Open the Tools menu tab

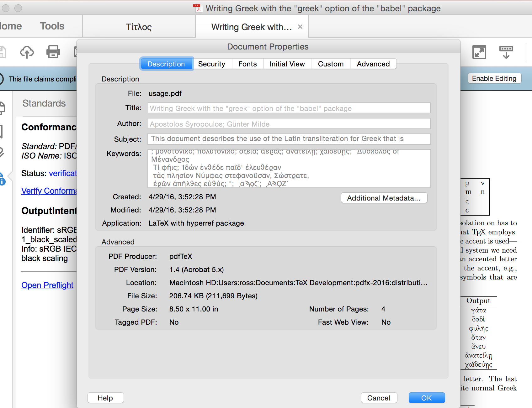(x=52, y=26)
